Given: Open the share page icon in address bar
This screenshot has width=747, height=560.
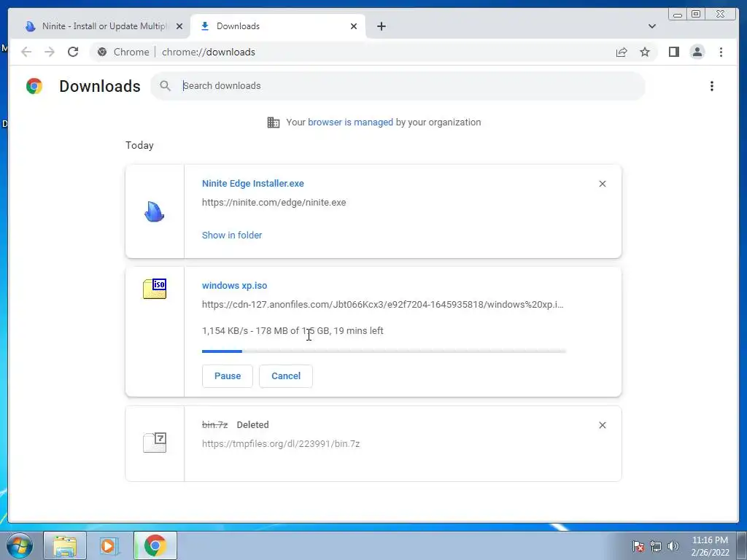Looking at the screenshot, I should (x=622, y=52).
